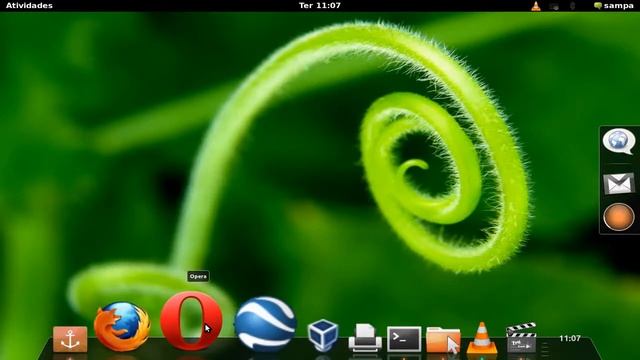Image resolution: width=640 pixels, height=360 pixels.
Task: Open the clapperboard video app in dock
Action: click(521, 338)
